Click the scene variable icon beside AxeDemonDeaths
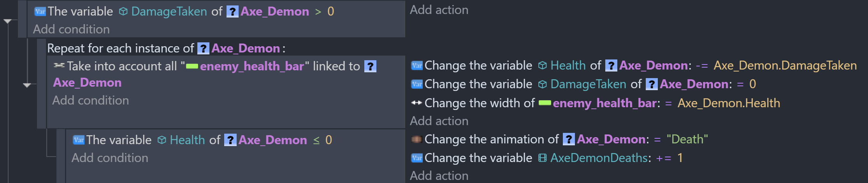The image size is (868, 183). (542, 158)
